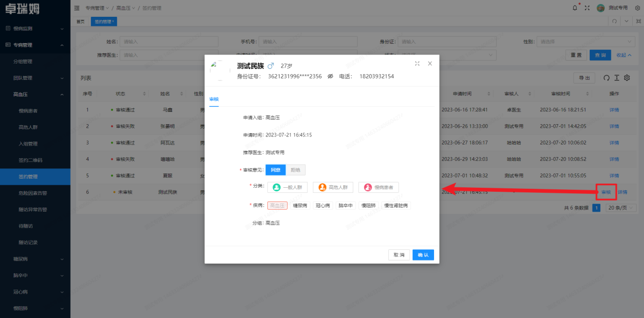Expand 脑卒中 sidebar menu
Viewport: 644px width, 318px height.
pos(35,275)
